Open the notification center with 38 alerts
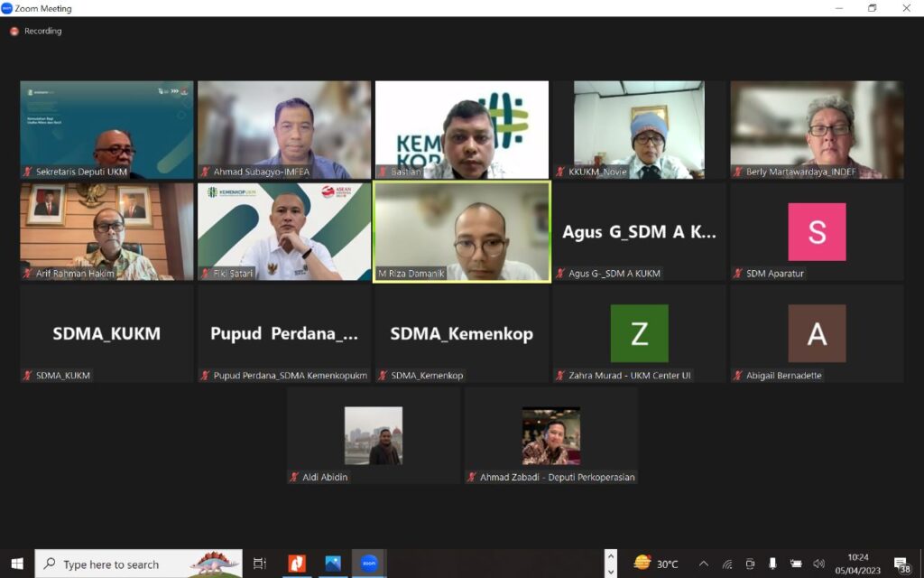The height and width of the screenshot is (578, 924). point(901,564)
